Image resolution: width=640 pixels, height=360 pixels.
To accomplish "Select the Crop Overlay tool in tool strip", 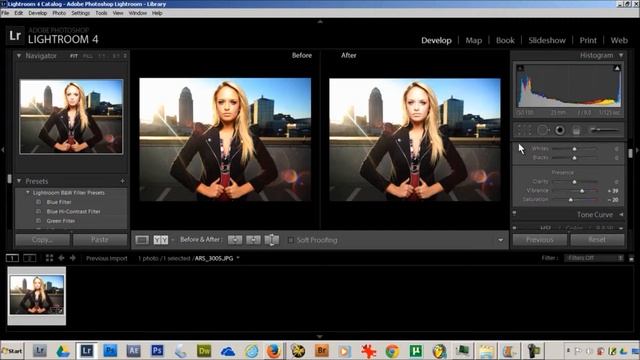I will (x=524, y=130).
